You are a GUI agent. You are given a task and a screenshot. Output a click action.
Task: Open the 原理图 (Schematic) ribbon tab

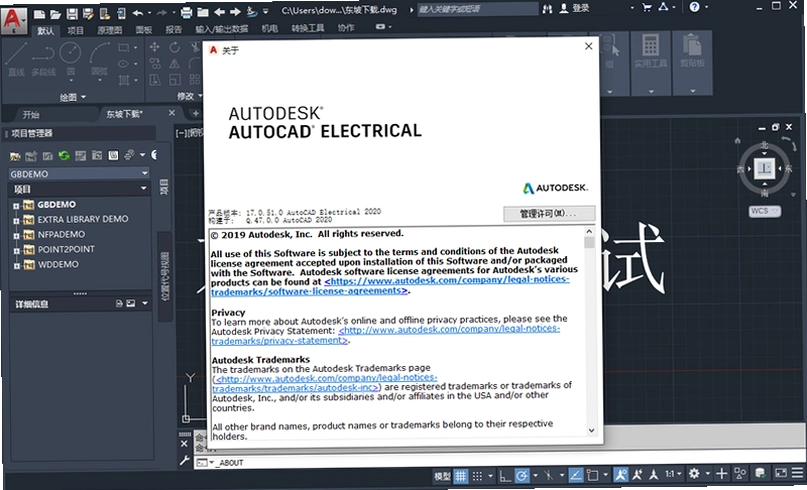coord(110,30)
